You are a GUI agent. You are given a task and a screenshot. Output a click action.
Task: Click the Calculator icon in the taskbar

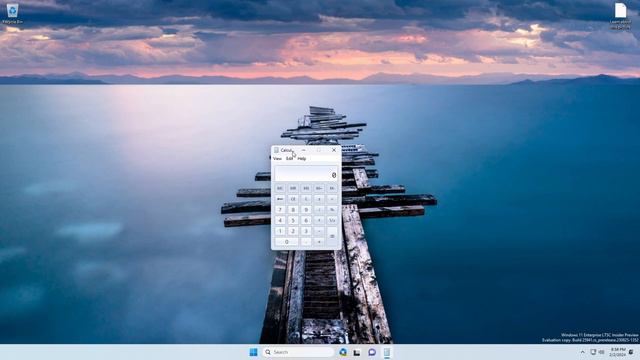(387, 352)
